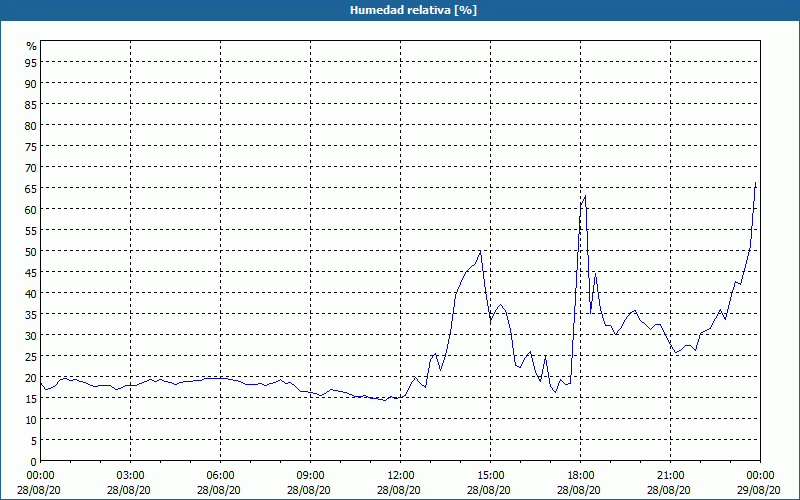Click the 28/08/20 date under 06:00
Viewport: 800px width, 500px height.
(219, 490)
